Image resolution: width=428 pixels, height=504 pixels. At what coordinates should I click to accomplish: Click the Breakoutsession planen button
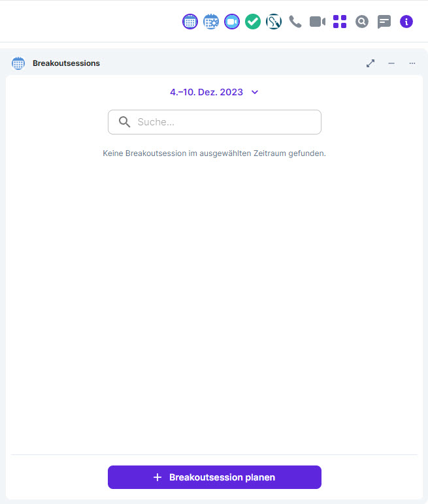click(x=214, y=477)
